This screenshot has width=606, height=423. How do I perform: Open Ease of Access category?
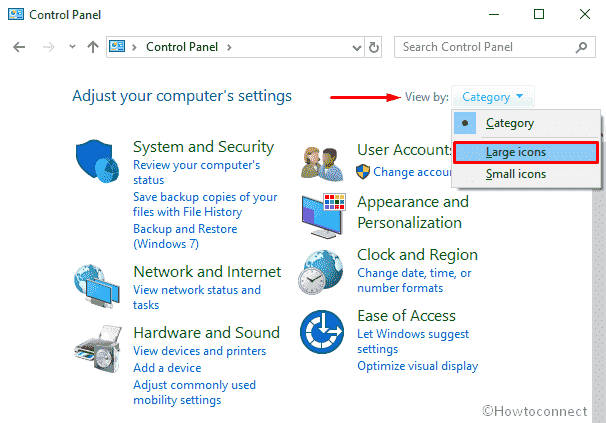coord(406,316)
